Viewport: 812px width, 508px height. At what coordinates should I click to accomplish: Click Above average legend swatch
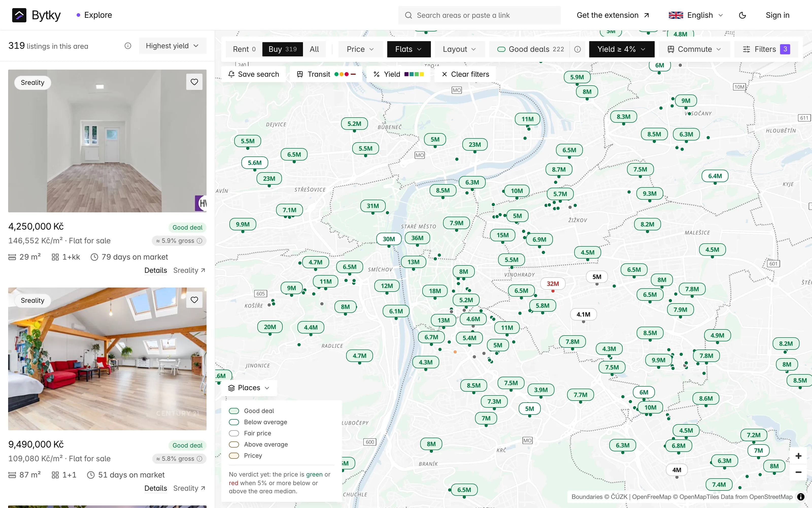pyautogui.click(x=234, y=444)
